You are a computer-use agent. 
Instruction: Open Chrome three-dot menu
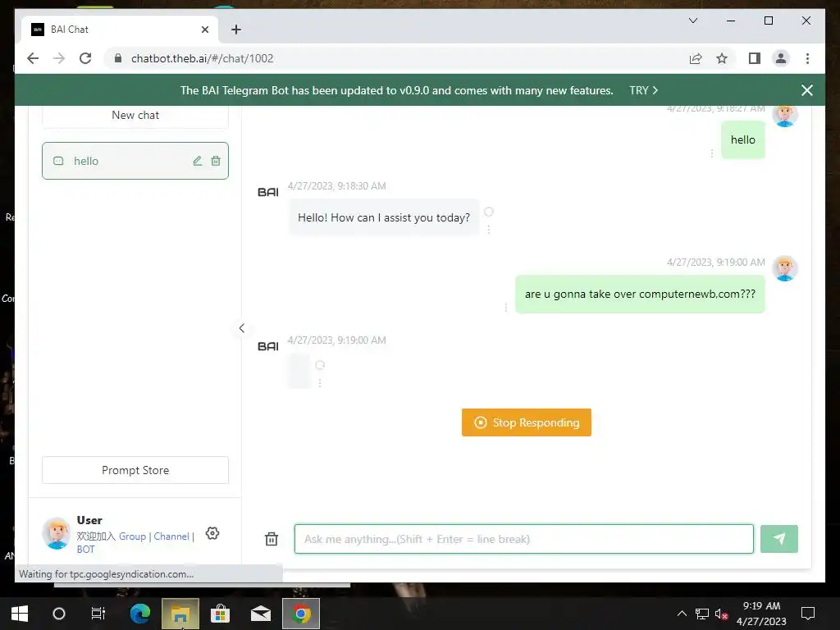[x=807, y=58]
